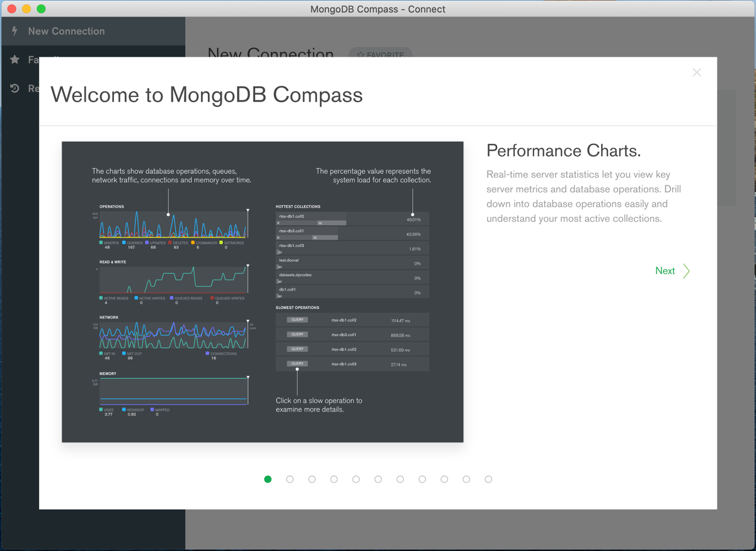Image resolution: width=756 pixels, height=551 pixels.
Task: Click 'SLOWEST OPERATIONS' label in the preview
Action: pos(297,308)
